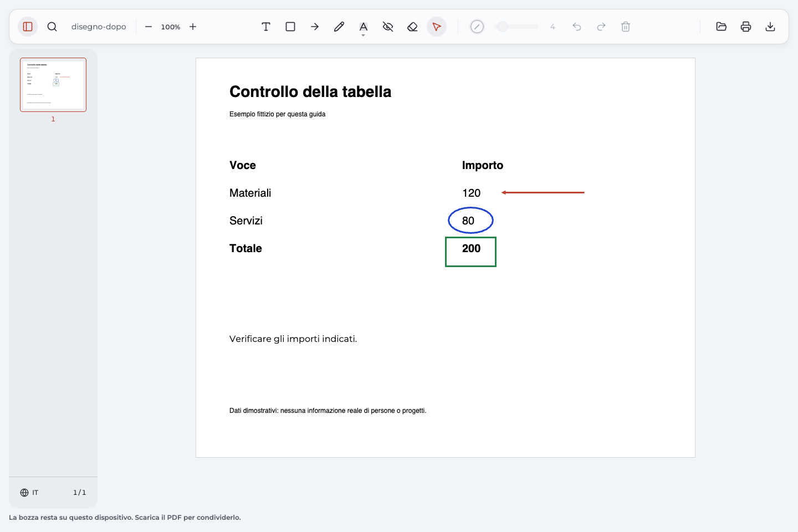Delete the selected annotation
The image size is (798, 532).
click(626, 27)
